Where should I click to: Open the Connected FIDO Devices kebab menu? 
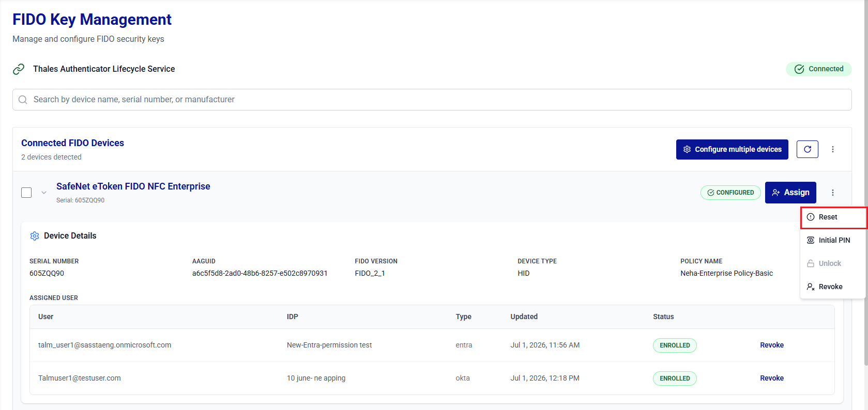tap(832, 149)
